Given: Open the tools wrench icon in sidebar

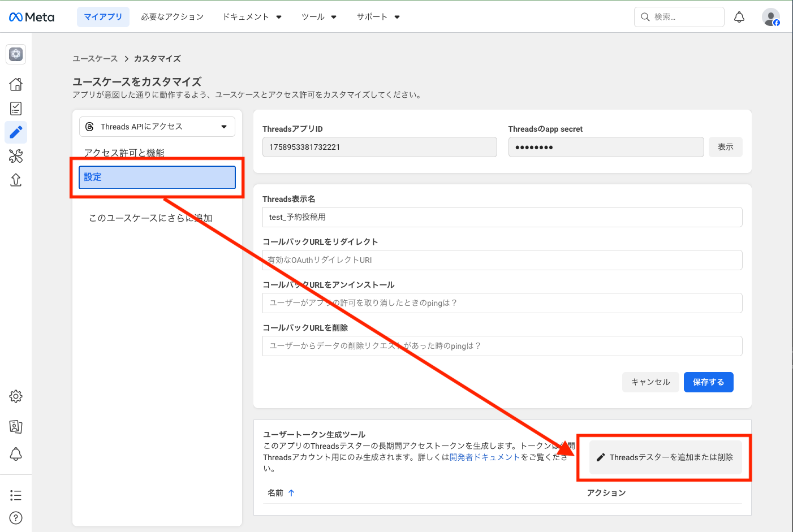Looking at the screenshot, I should click(x=16, y=156).
